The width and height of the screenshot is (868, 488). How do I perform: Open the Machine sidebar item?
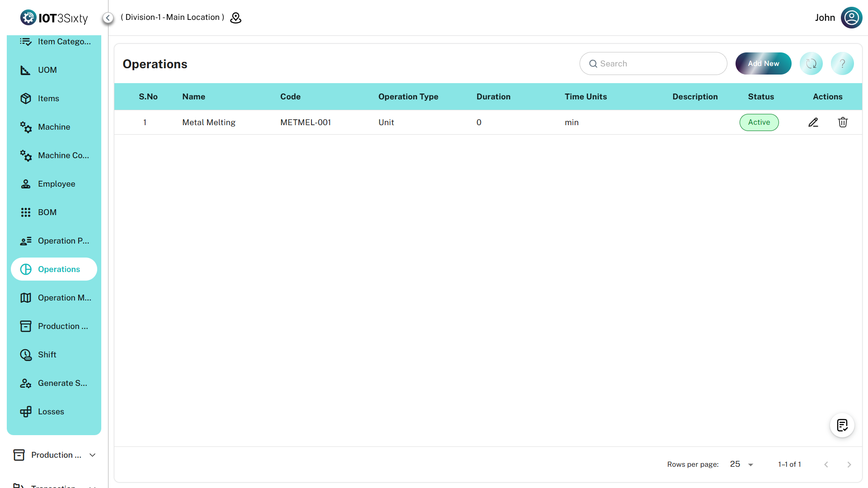(54, 127)
